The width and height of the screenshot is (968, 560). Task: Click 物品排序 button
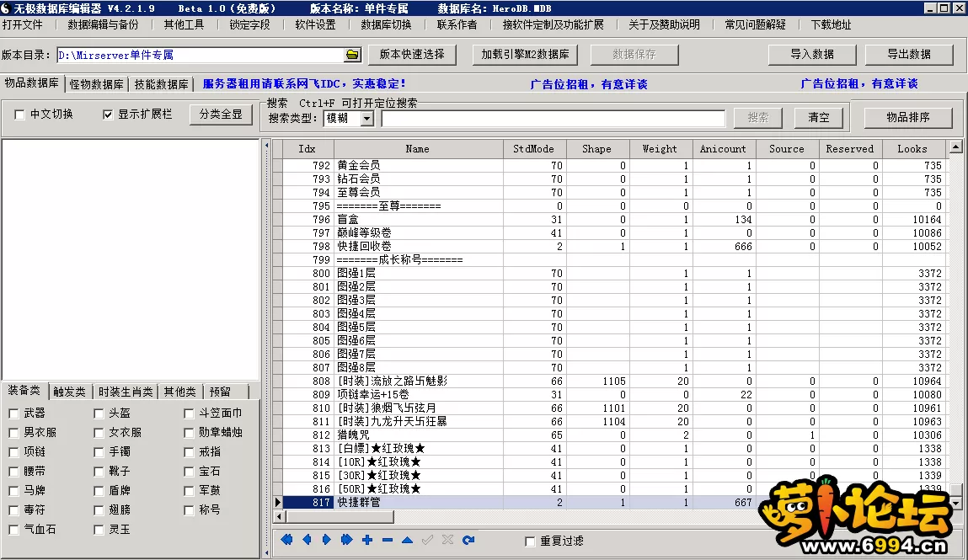tap(908, 116)
